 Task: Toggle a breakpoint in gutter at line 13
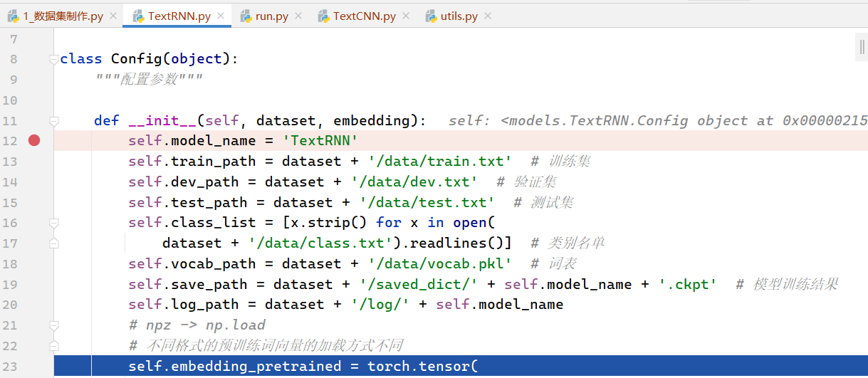pyautogui.click(x=34, y=161)
